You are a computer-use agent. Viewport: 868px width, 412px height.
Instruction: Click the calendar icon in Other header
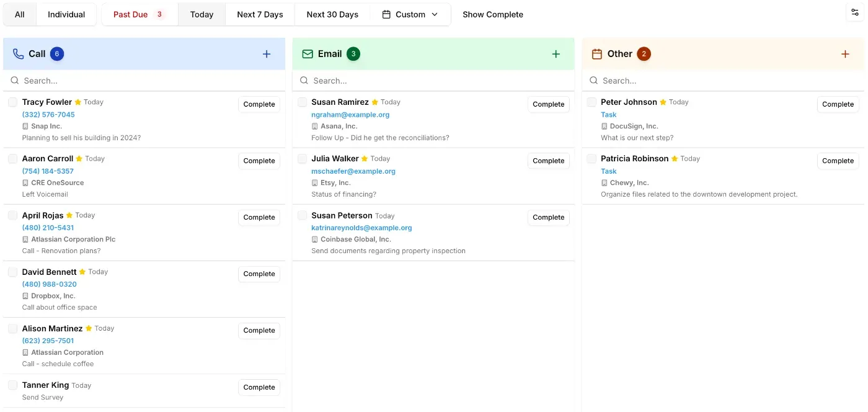[597, 54]
